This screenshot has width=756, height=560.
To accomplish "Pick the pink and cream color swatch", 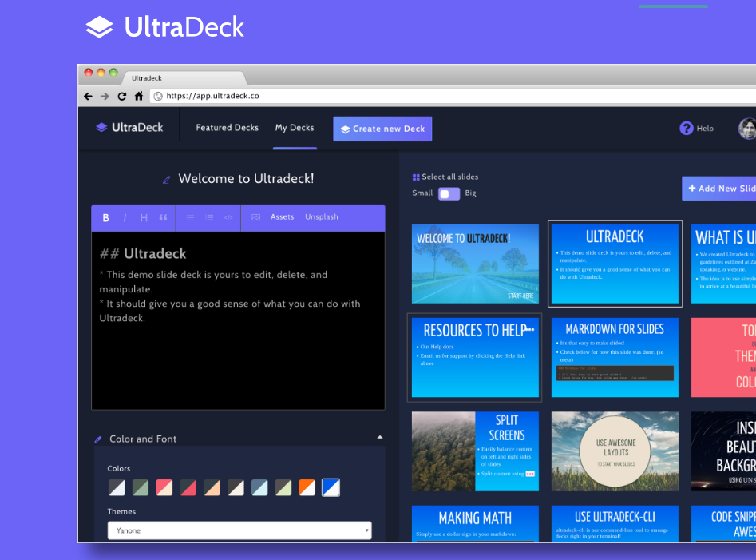I will click(164, 487).
